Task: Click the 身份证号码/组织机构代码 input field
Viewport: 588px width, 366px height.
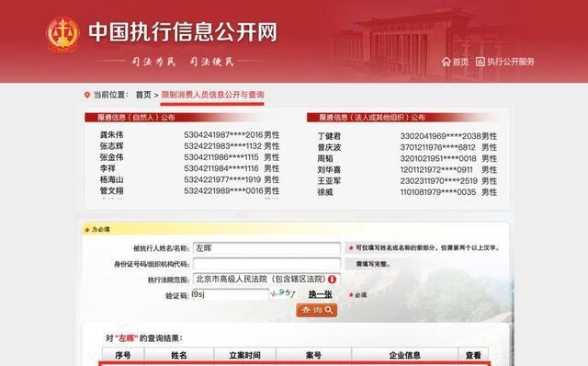Action: 266,264
